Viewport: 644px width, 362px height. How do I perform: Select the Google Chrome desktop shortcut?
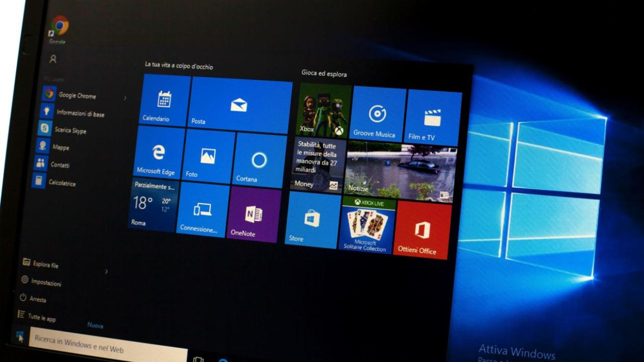click(58, 29)
